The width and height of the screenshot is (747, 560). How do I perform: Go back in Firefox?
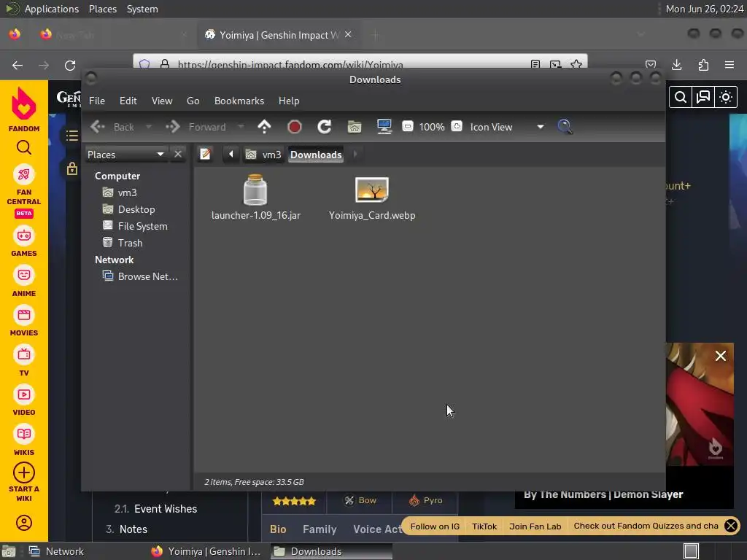18,65
